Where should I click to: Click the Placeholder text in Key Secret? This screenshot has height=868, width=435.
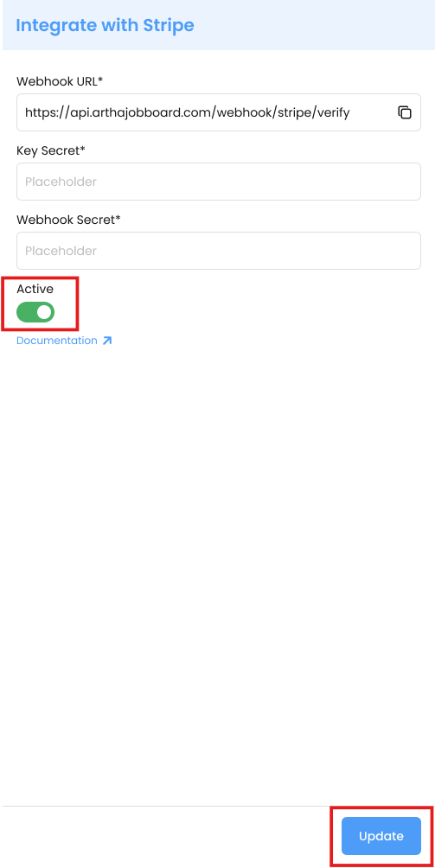(61, 182)
